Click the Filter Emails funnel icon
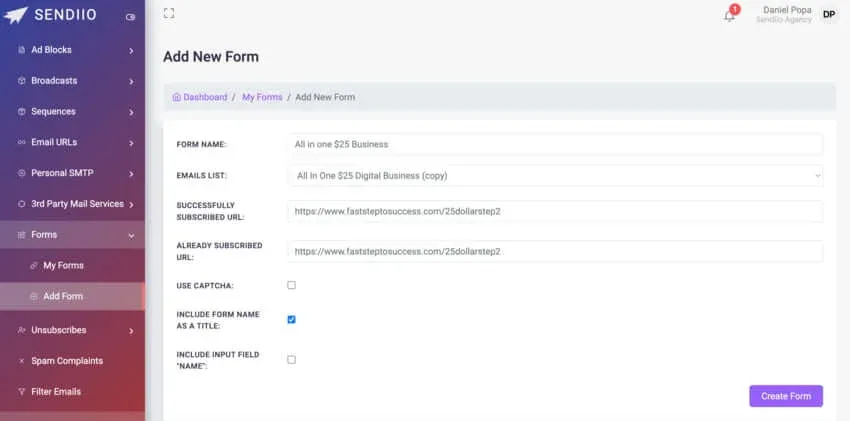The image size is (850, 421). click(22, 392)
